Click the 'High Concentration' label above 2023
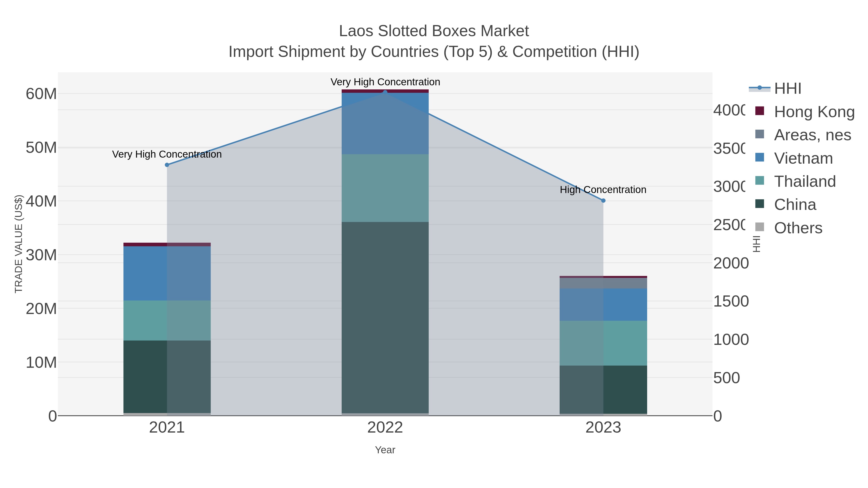This screenshot has width=868, height=488. tap(603, 190)
